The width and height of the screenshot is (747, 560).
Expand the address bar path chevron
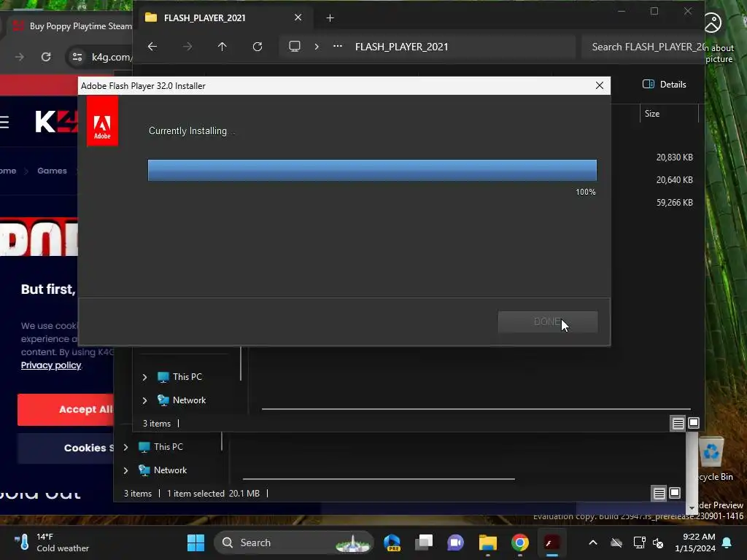(317, 46)
